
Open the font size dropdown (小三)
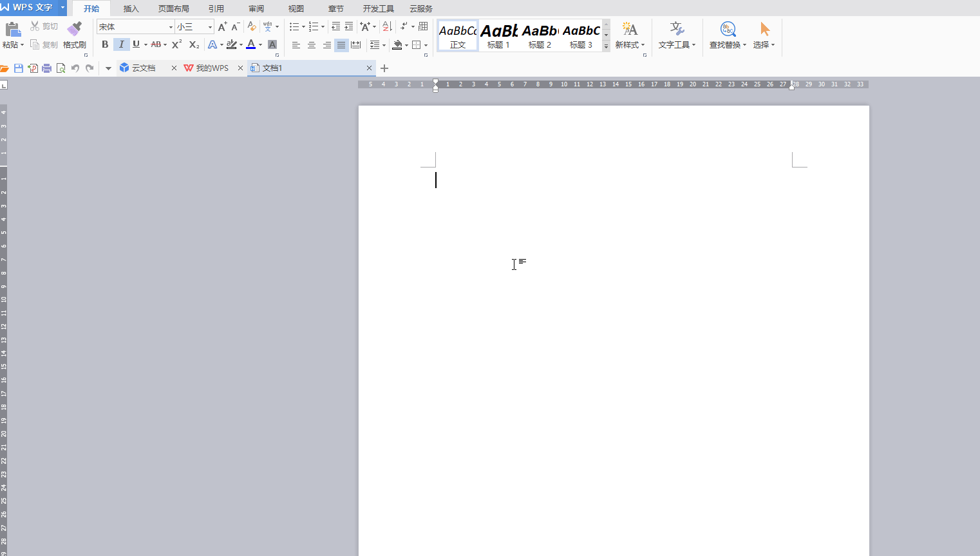[x=210, y=27]
